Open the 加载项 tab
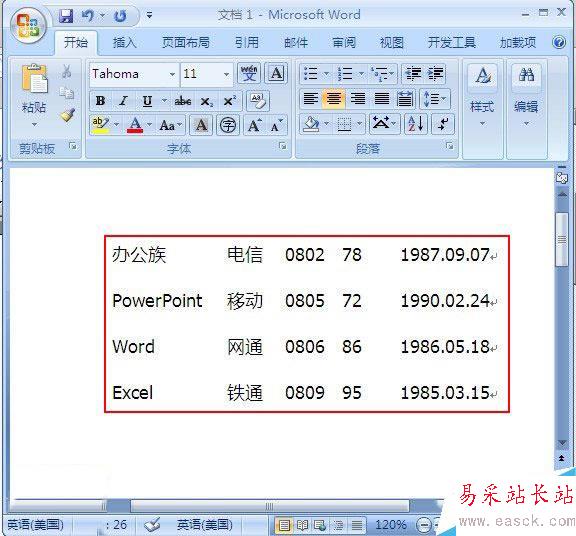This screenshot has height=536, width=576. coord(518,43)
